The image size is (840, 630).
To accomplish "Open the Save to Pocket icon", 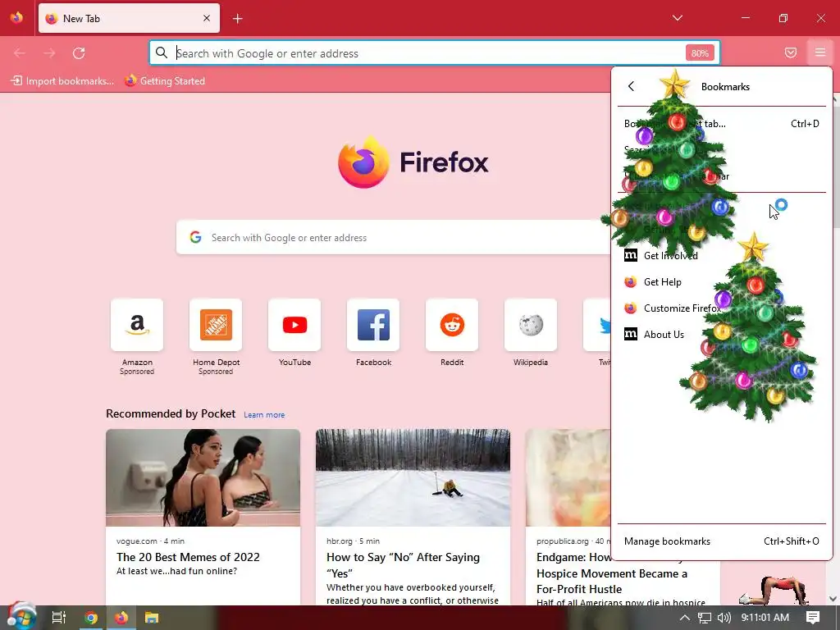I will pos(791,52).
